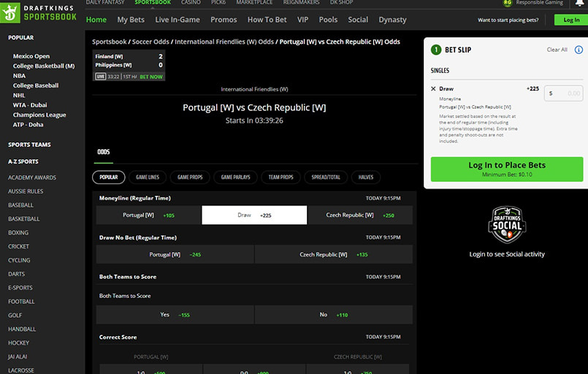This screenshot has height=374, width=588.
Task: Select the Game Props filter pill
Action: 190,177
